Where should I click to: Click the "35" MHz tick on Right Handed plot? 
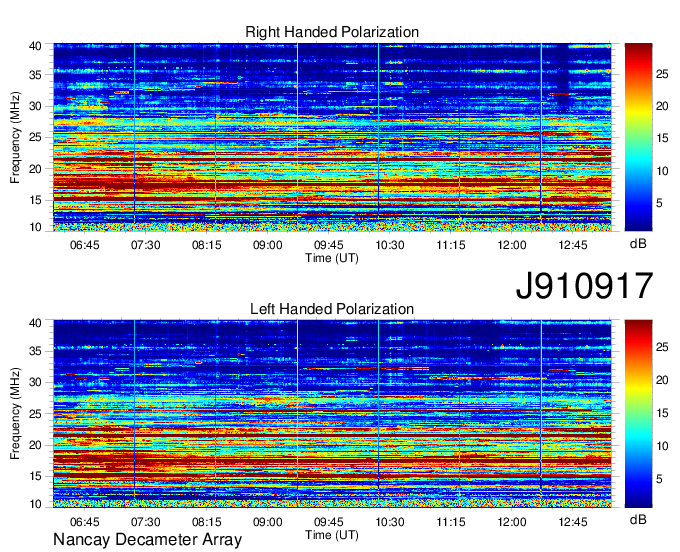pos(35,75)
